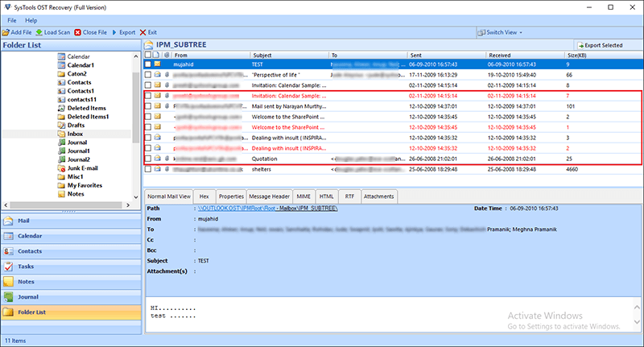Tick the checkbox for the mujahid TEST email

click(x=148, y=64)
